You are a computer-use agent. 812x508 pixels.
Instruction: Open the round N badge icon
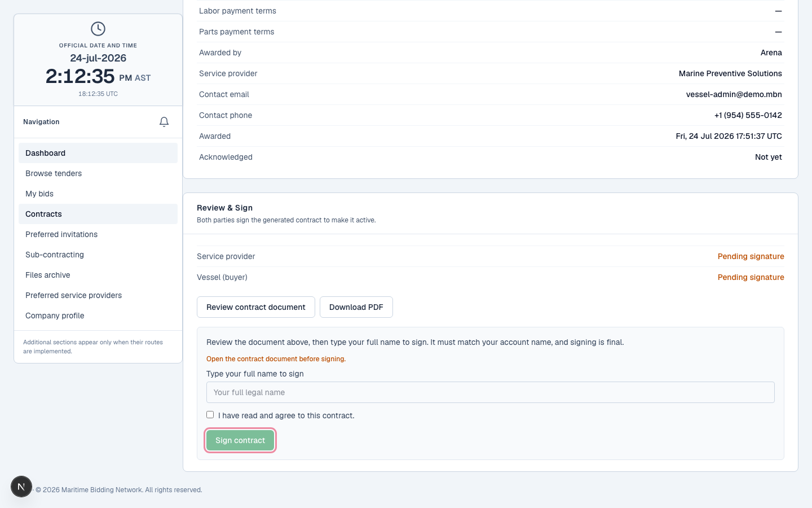tap(21, 487)
